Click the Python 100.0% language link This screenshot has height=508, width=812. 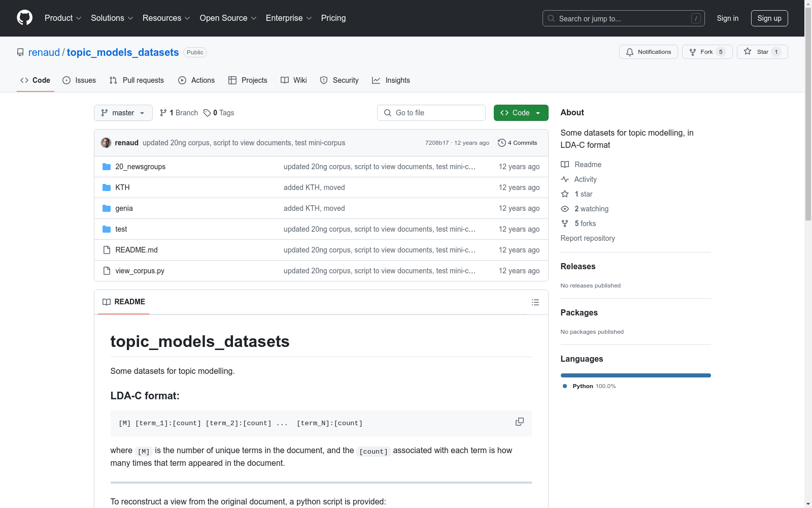[589, 386]
